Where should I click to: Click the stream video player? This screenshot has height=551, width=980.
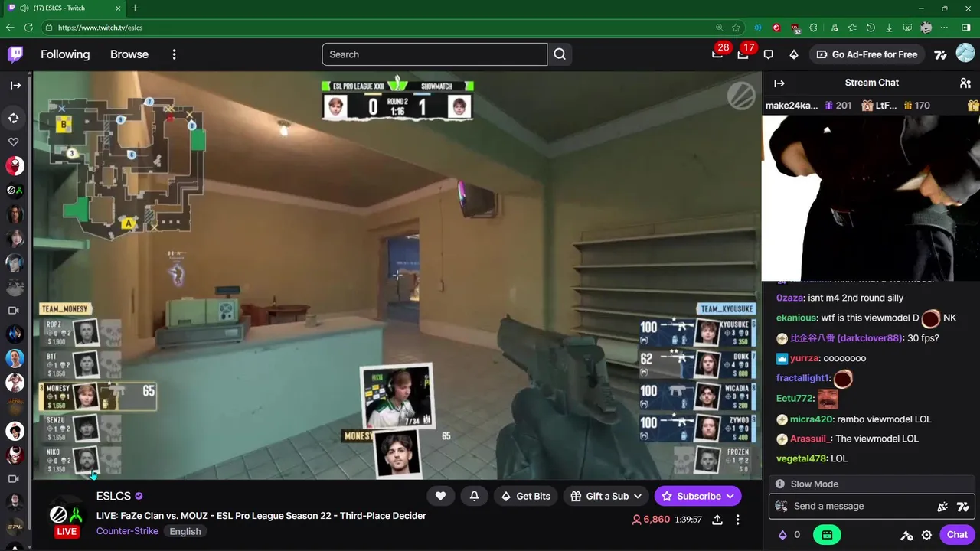coord(397,275)
